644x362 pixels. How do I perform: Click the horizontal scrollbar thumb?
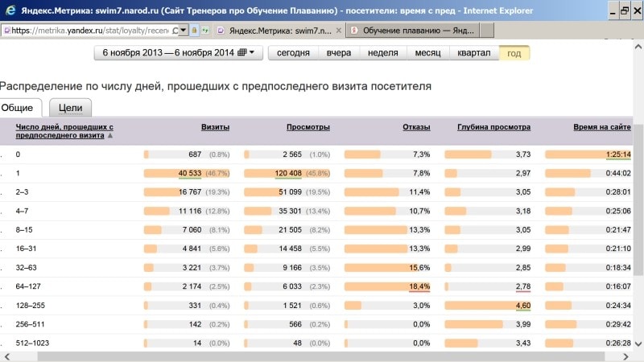[x=320, y=356]
